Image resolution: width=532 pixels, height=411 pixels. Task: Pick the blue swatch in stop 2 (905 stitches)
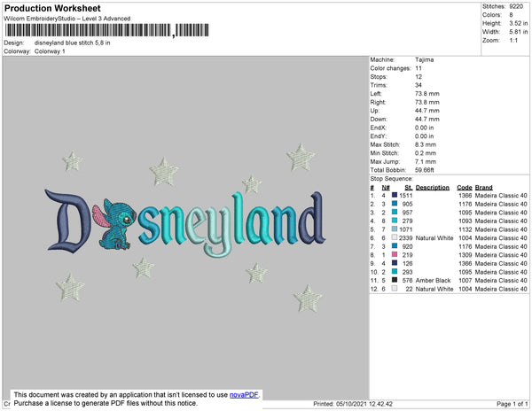pyautogui.click(x=395, y=204)
